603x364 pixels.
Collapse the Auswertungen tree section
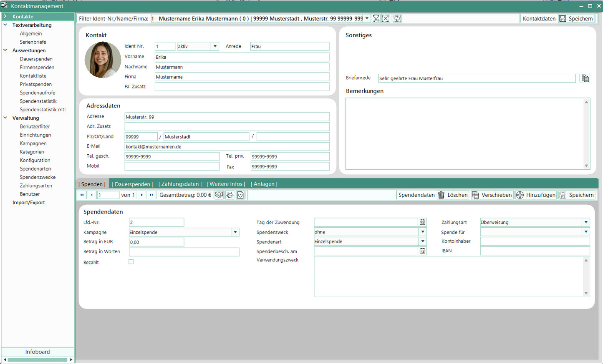coord(5,50)
